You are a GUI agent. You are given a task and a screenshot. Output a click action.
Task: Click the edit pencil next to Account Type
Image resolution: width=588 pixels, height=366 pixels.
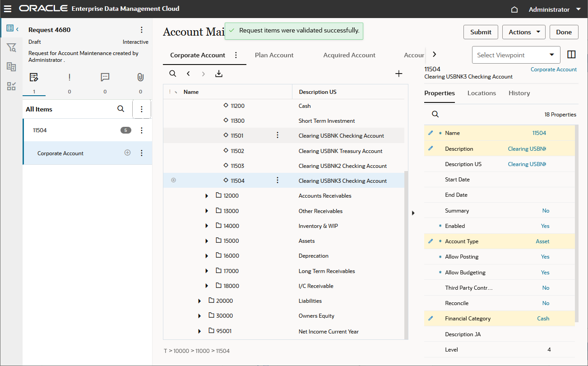point(431,241)
